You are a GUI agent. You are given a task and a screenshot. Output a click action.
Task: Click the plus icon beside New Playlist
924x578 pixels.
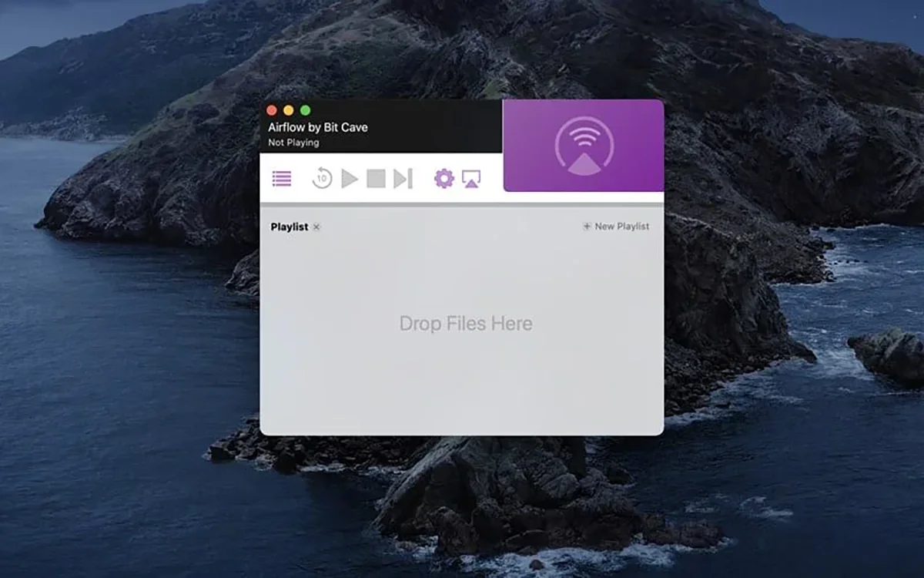[587, 227]
